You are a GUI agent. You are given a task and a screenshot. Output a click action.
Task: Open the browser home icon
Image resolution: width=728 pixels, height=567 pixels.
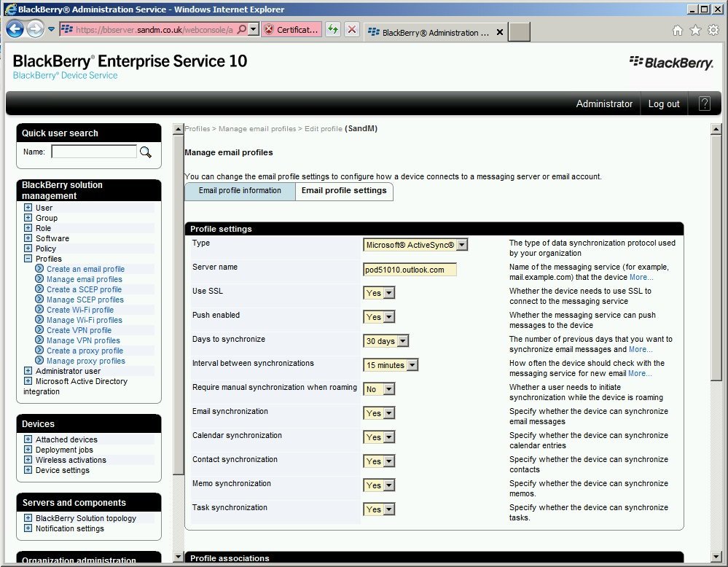click(677, 30)
